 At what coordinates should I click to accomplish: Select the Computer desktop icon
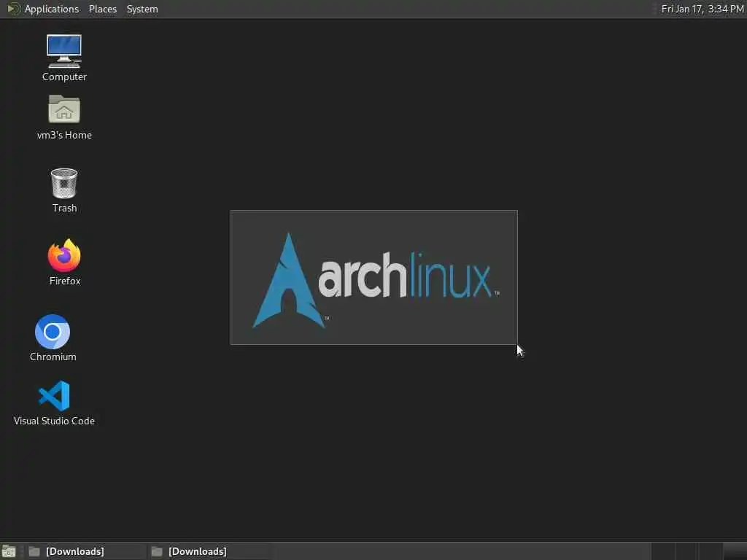coord(64,52)
